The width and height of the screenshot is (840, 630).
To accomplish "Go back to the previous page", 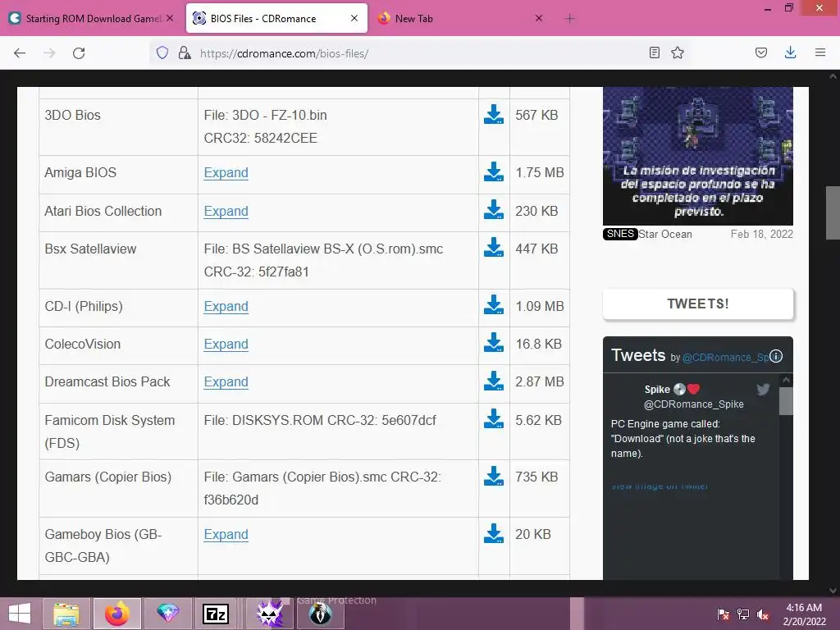I will [20, 53].
